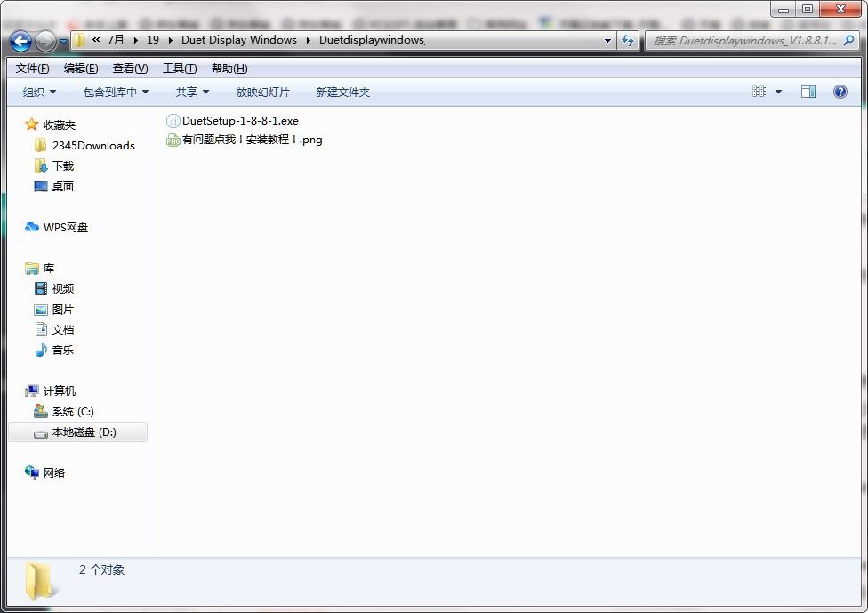Screen dimensions: 868x613
Task: Select 7月 in the address path
Action: coord(116,40)
